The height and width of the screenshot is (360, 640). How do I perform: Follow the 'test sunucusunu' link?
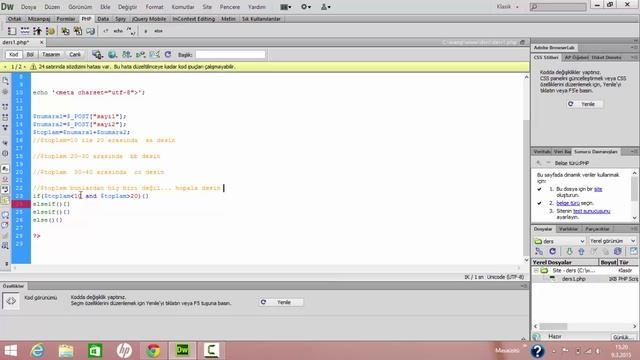coord(591,211)
